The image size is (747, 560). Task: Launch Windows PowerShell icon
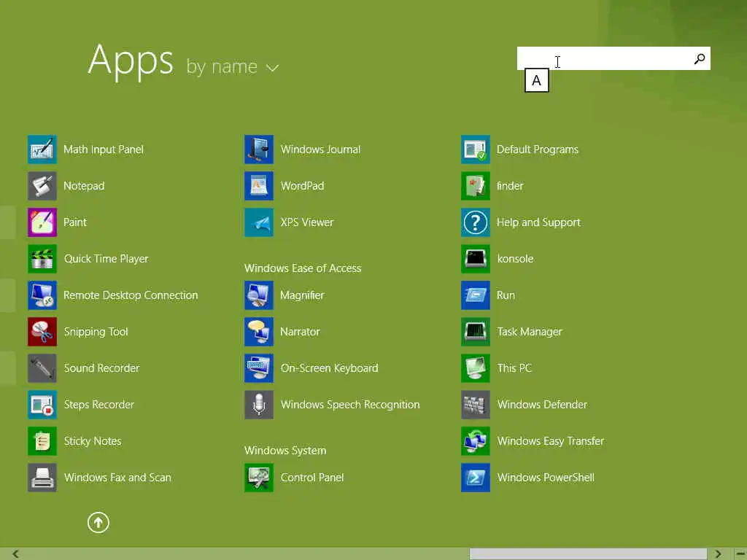click(x=476, y=478)
